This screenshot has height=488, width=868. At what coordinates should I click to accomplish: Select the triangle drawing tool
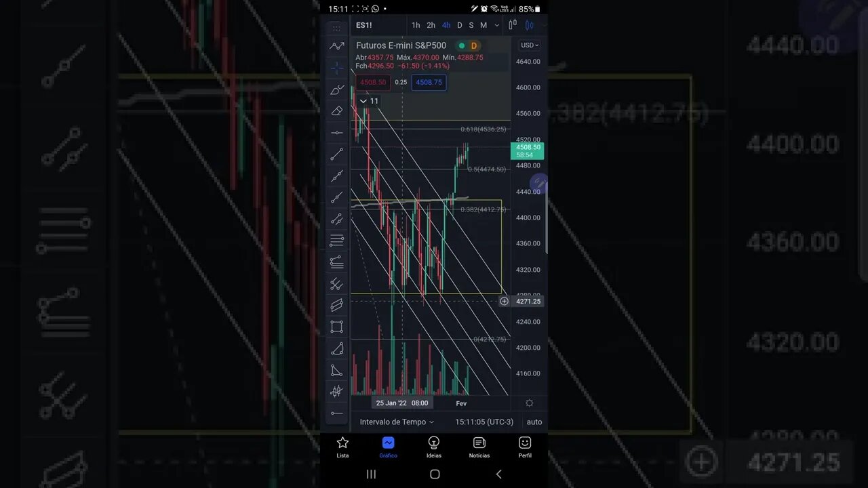[x=336, y=370]
